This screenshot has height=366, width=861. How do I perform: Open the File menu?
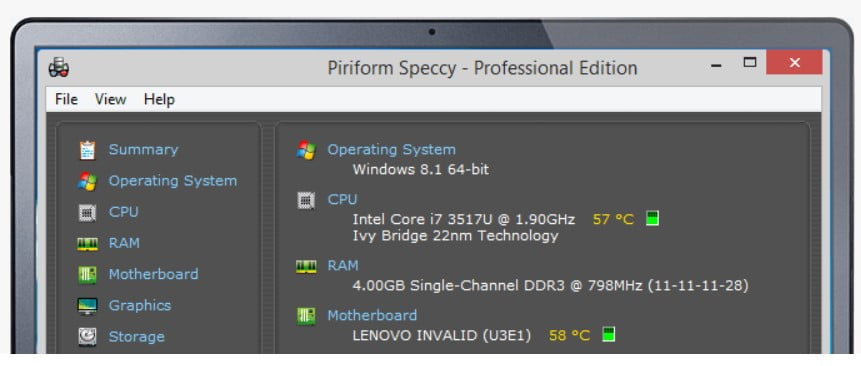tap(66, 99)
